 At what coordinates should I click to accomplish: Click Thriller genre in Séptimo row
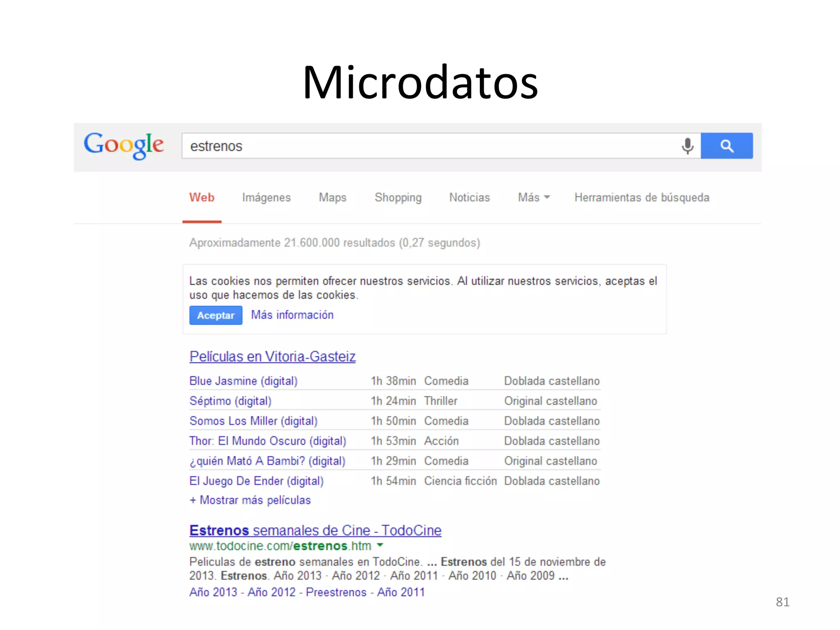pos(441,401)
